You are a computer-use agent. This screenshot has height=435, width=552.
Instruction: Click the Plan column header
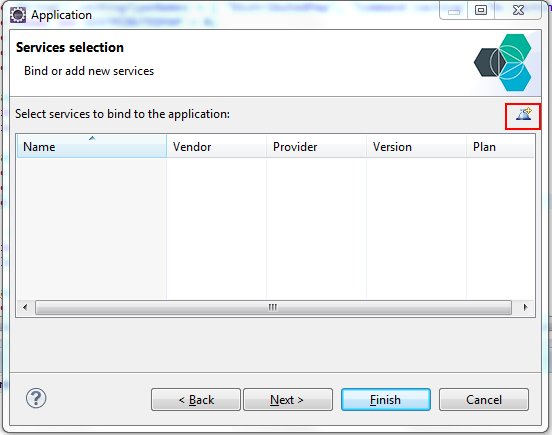pos(500,146)
